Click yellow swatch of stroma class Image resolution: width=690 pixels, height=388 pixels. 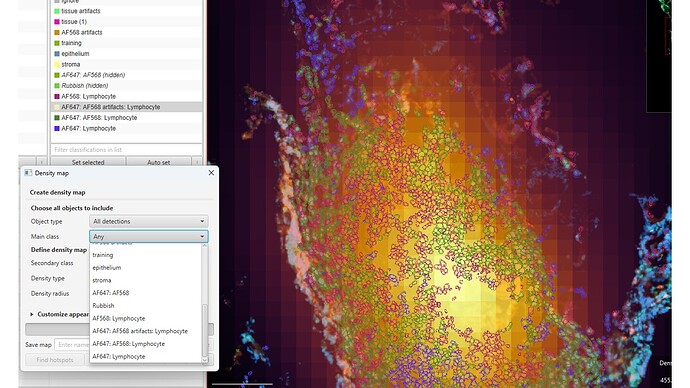point(57,65)
